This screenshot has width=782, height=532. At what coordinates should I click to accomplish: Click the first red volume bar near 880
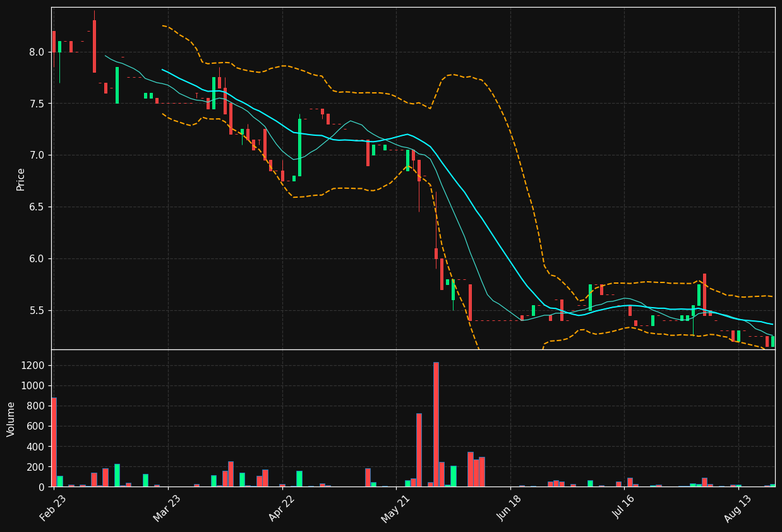click(54, 442)
